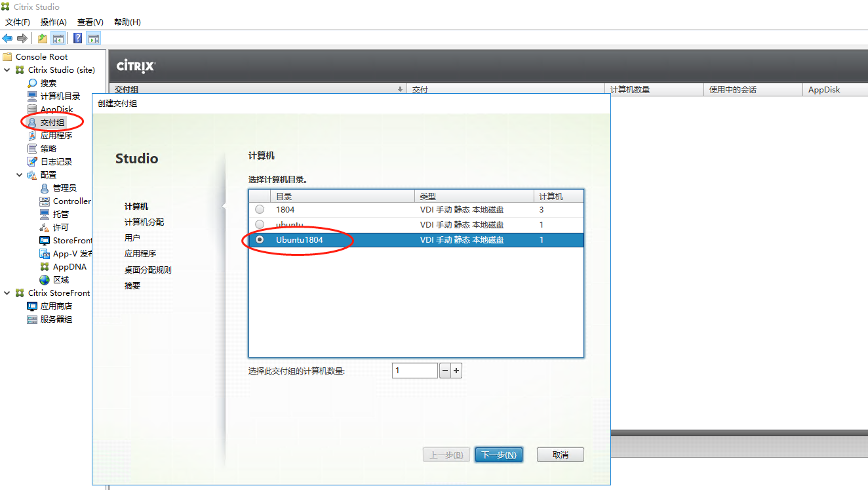Click the 管理员 administrator icon in tree
This screenshot has height=490, width=868.
[45, 188]
